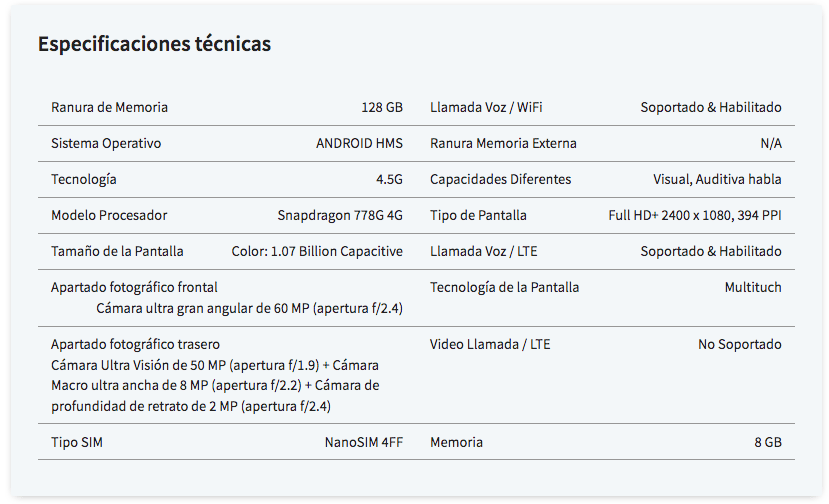Select the Ranura Memoria Externa label

point(503,143)
